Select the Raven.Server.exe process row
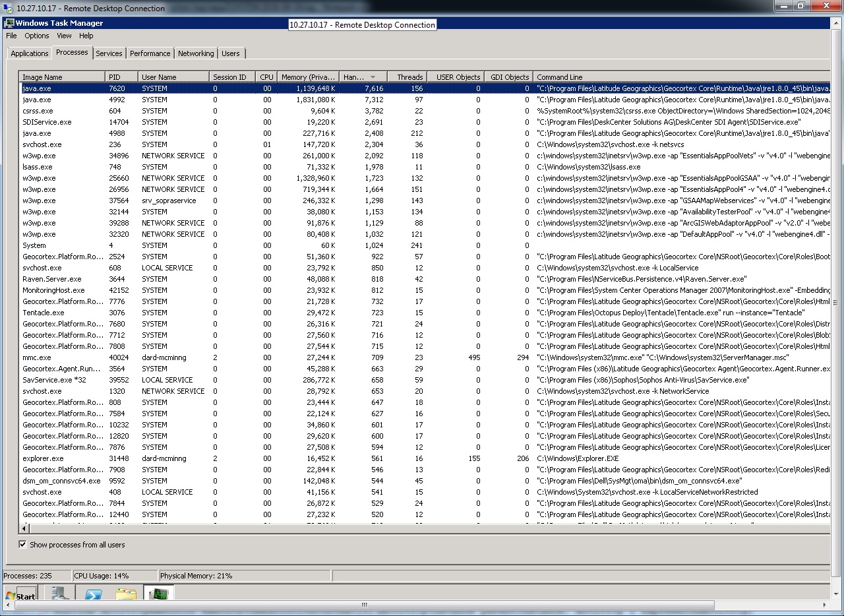This screenshot has height=616, width=844. pyautogui.click(x=425, y=279)
